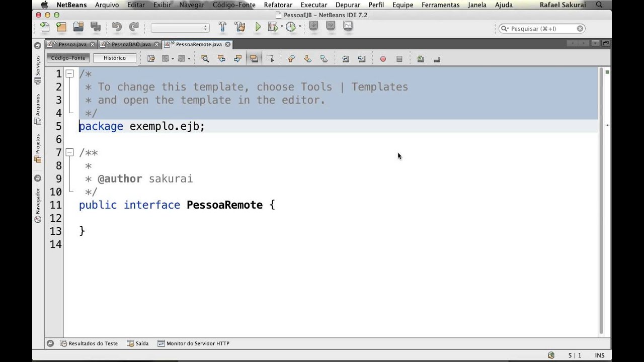644x362 pixels.
Task: Click the Profile Project clock icon
Action: (x=291, y=27)
